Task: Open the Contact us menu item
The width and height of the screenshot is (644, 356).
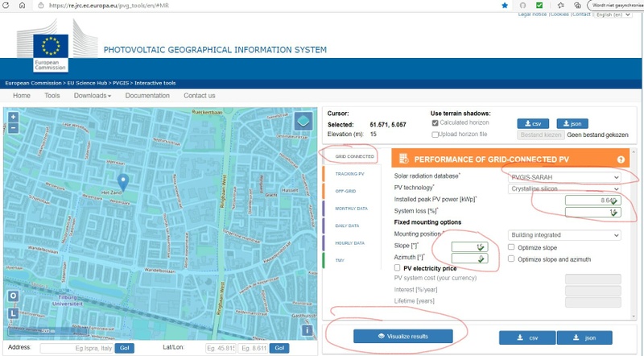Action: pos(199,95)
